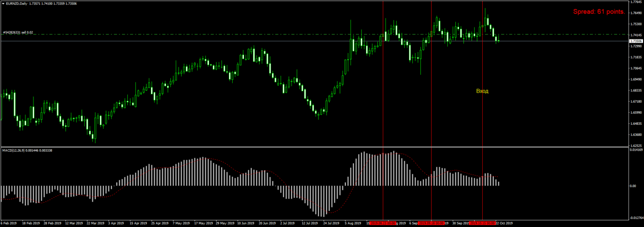Click the red vertical line beside 'Вход'
Image resolution: width=644 pixels, height=227 pixels.
pyautogui.click(x=483, y=110)
